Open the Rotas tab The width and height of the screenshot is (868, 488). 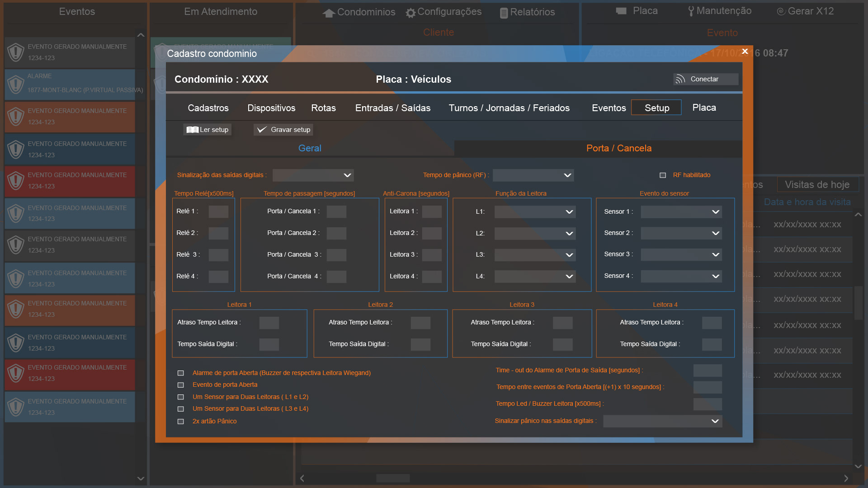tap(324, 108)
